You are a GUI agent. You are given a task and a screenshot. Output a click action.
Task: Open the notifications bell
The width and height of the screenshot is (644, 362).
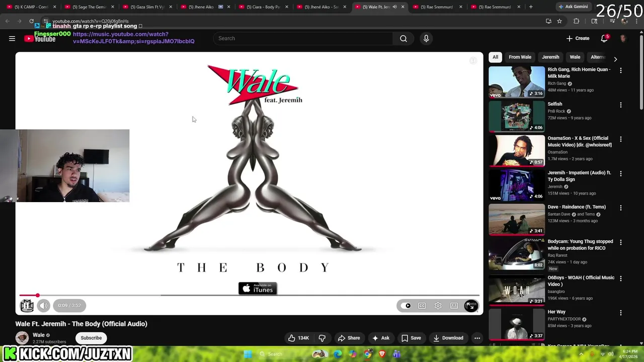[x=604, y=38]
